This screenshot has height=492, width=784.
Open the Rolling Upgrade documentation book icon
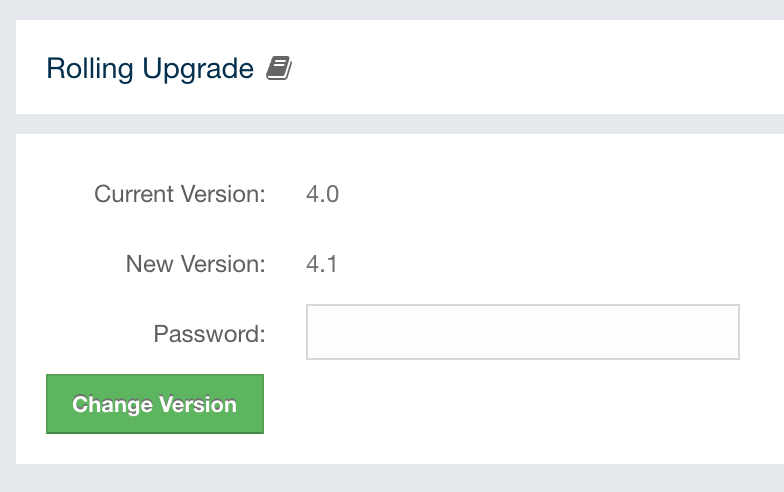(279, 69)
